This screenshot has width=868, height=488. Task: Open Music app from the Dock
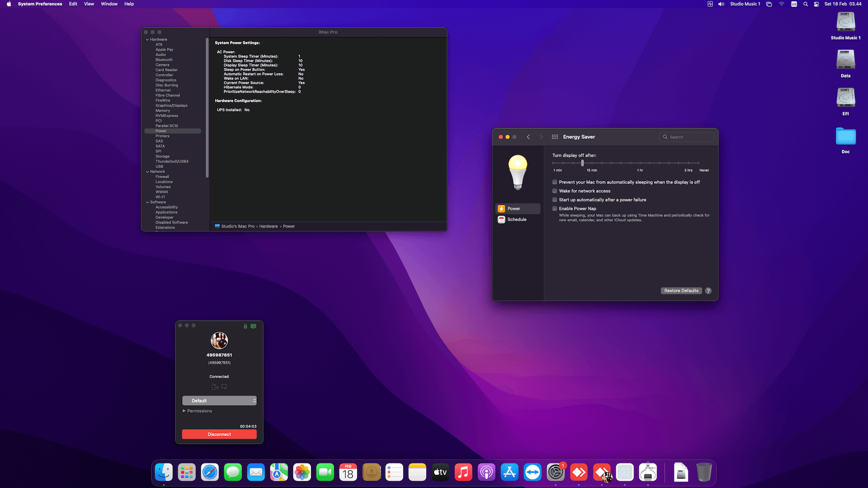tap(463, 473)
